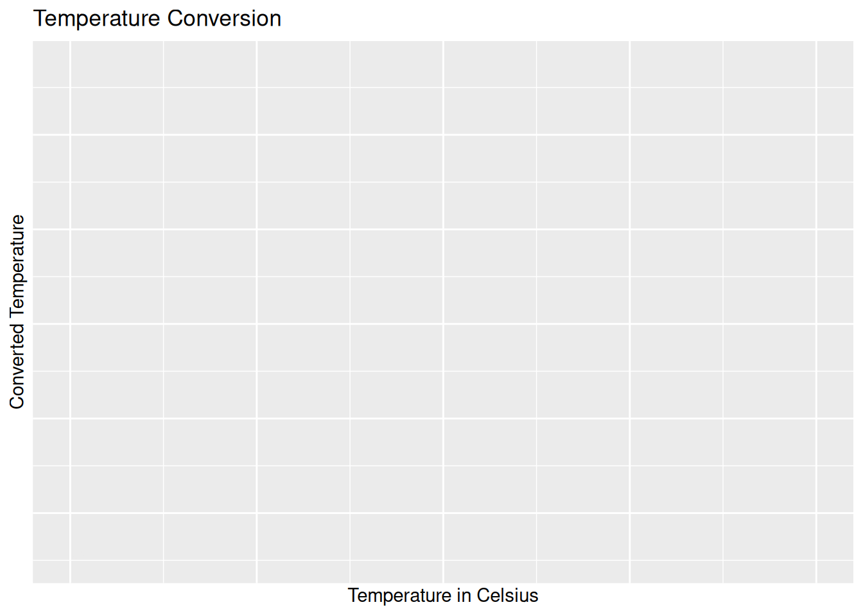The image size is (863, 616).
Task: Click the bottom-left grid cell of the panel
Action: click(51, 572)
